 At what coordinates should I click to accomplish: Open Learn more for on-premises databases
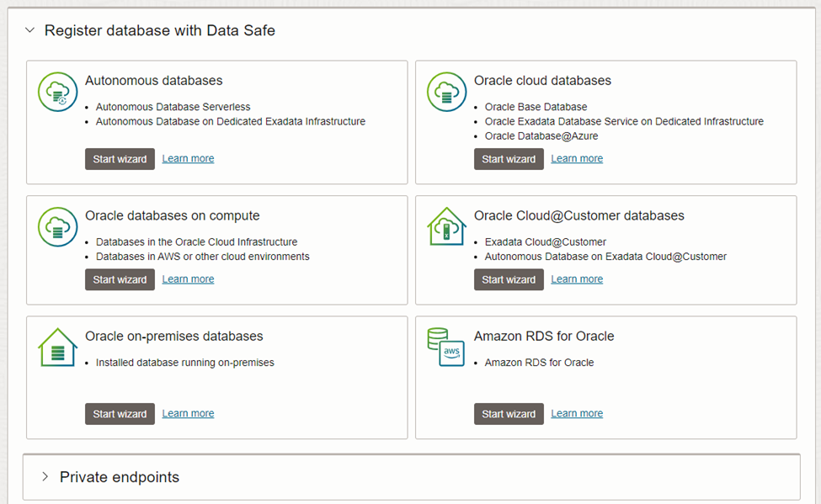coord(188,414)
